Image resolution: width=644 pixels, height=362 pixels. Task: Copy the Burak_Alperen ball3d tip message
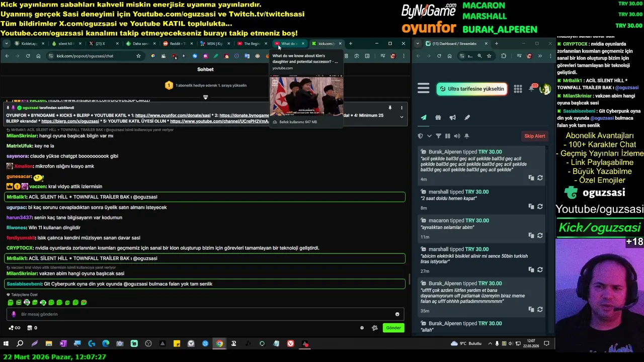[531, 177]
